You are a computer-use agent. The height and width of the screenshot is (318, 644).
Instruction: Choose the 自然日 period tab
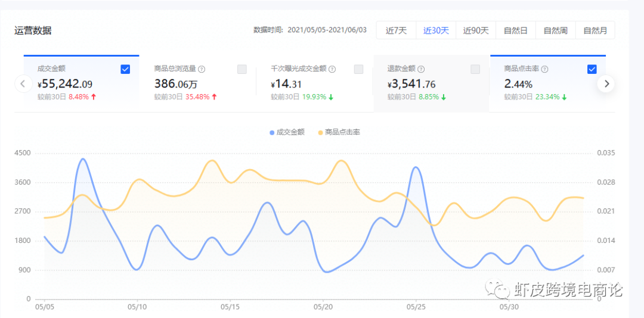pyautogui.click(x=515, y=30)
